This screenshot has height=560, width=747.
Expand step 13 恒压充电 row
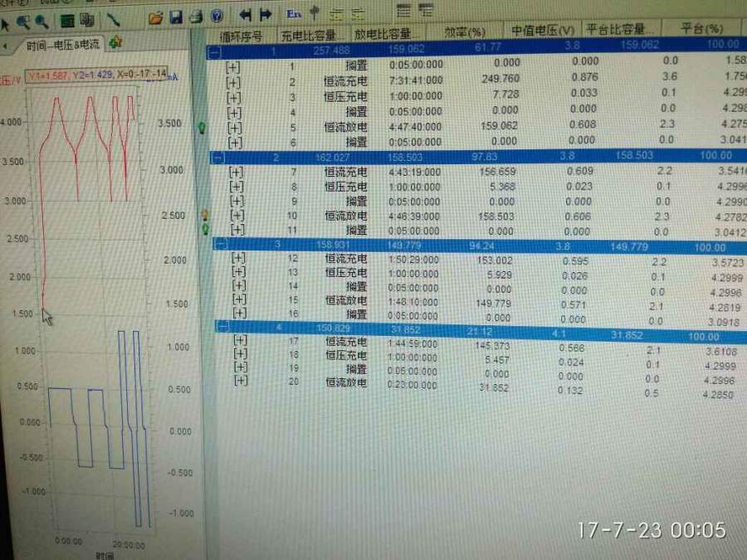[x=238, y=271]
